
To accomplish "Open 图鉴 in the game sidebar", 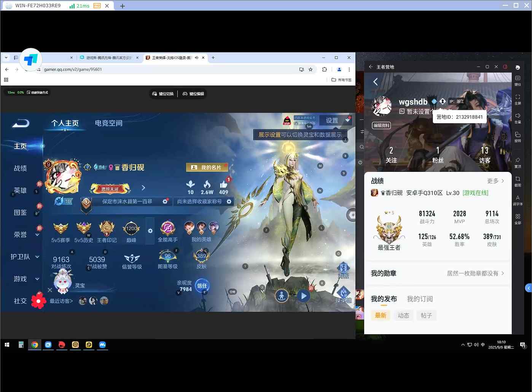I will coord(21,212).
